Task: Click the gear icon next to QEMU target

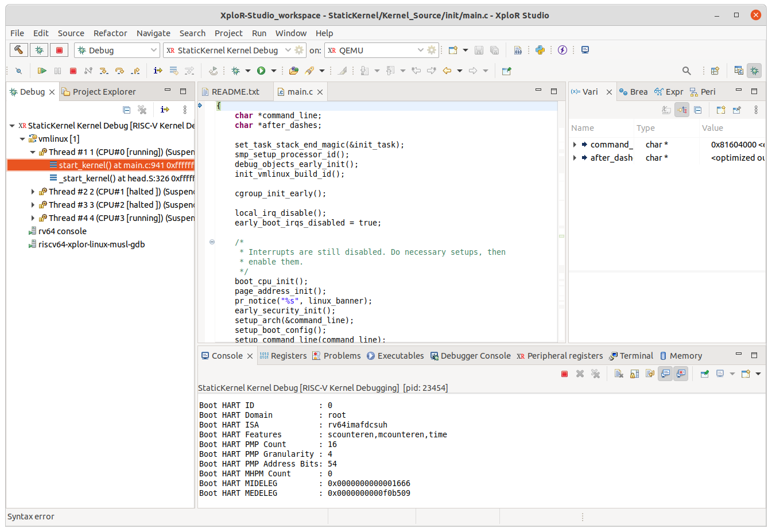Action: pos(432,51)
